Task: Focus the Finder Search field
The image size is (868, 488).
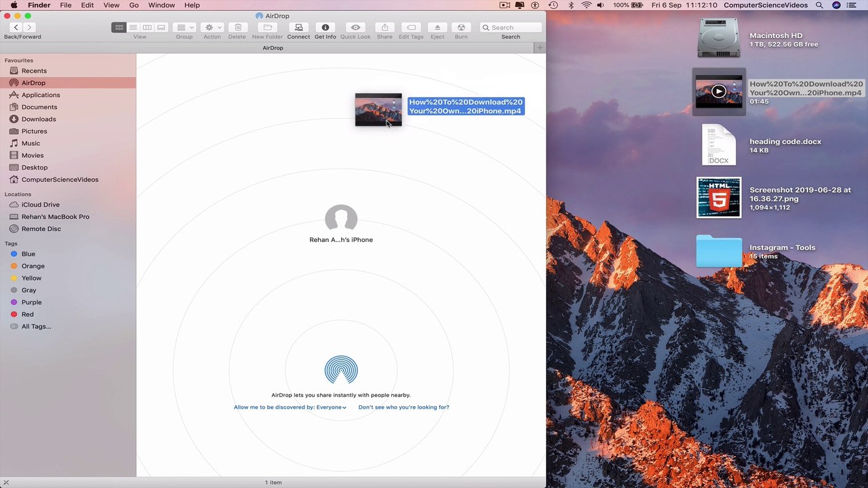Action: coord(511,27)
